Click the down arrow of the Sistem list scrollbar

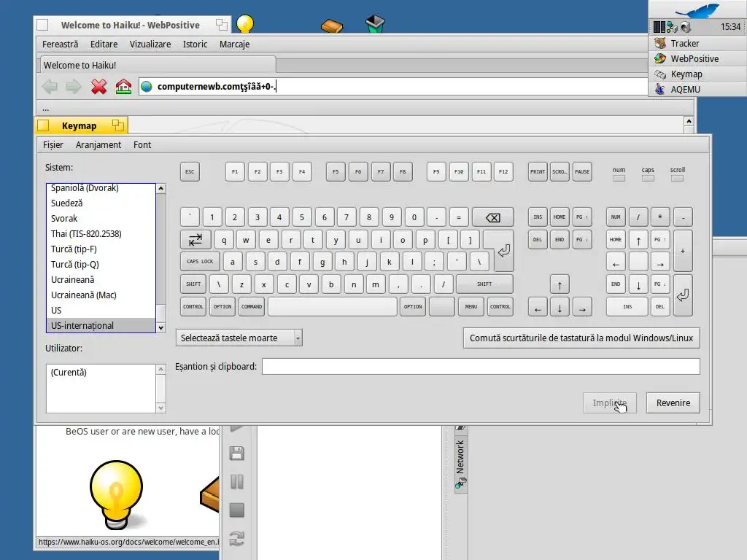point(161,327)
